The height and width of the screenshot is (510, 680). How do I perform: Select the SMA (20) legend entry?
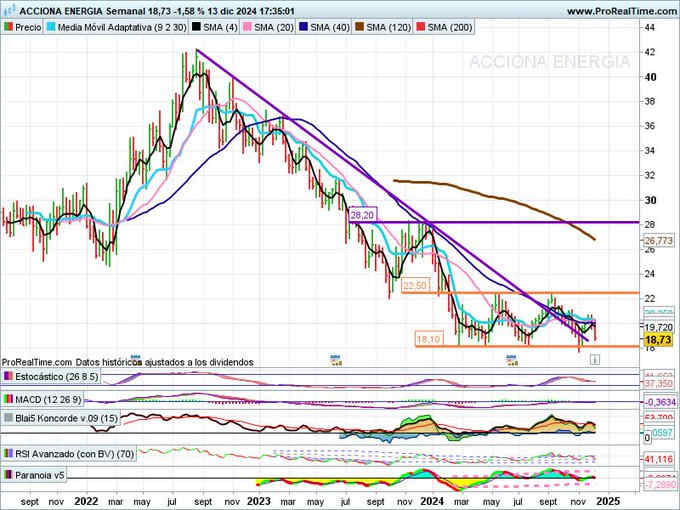tap(269, 27)
